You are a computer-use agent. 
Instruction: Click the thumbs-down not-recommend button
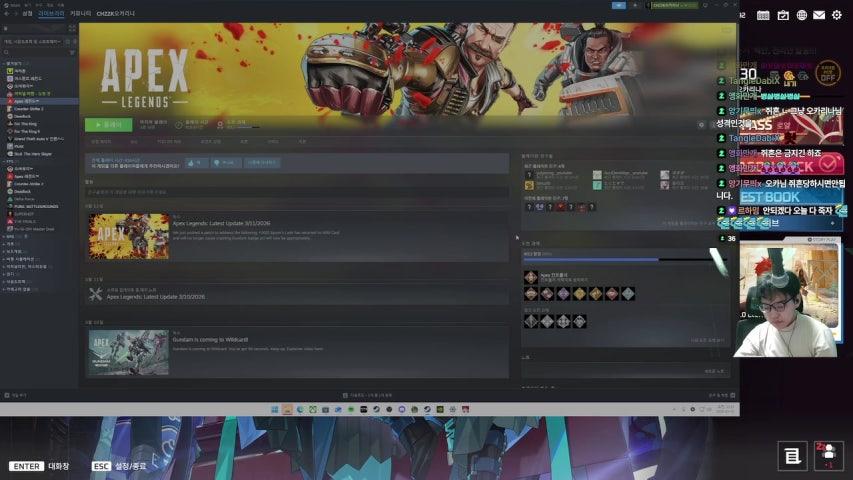pyautogui.click(x=226, y=163)
